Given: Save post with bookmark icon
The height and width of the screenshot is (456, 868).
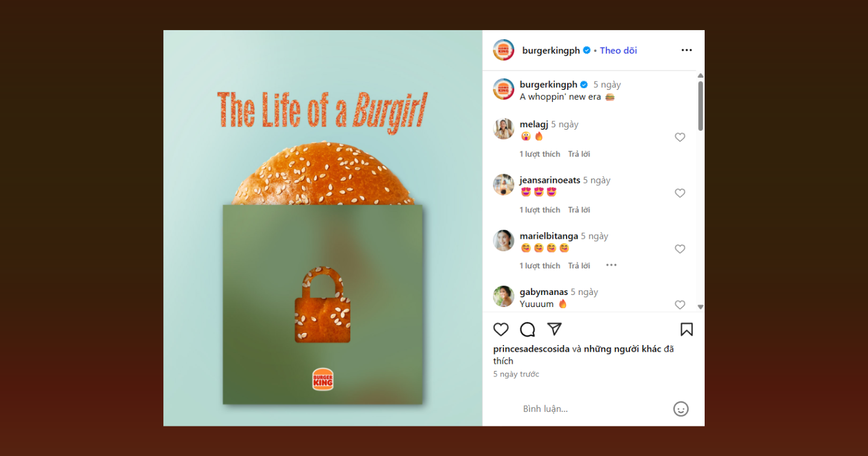Looking at the screenshot, I should click(687, 329).
